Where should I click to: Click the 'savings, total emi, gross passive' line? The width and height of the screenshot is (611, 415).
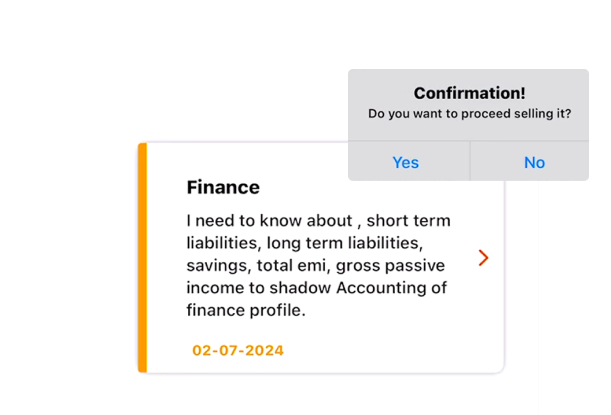(315, 265)
